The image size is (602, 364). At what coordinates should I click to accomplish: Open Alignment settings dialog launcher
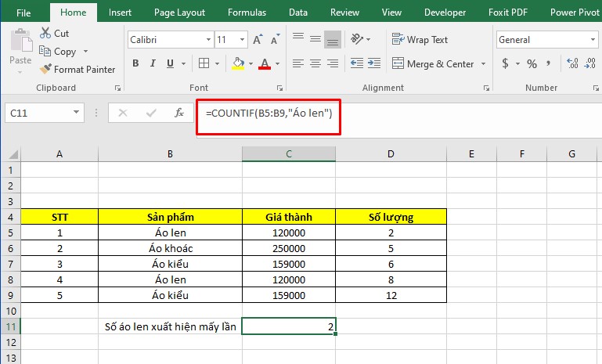[486, 88]
